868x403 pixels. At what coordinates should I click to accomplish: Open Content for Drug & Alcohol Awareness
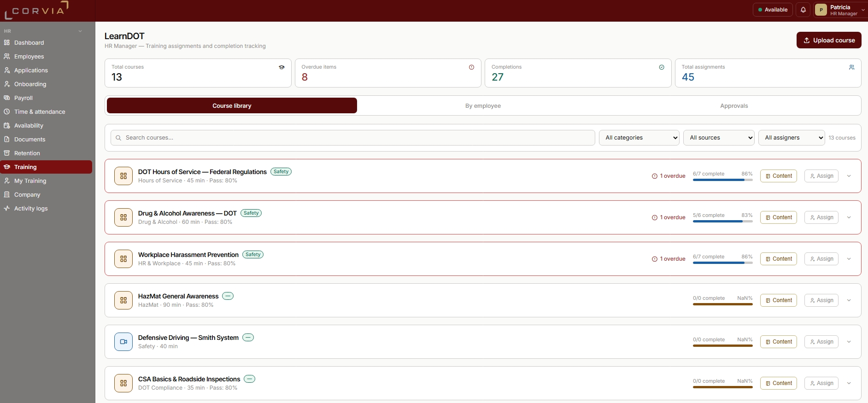(x=778, y=217)
